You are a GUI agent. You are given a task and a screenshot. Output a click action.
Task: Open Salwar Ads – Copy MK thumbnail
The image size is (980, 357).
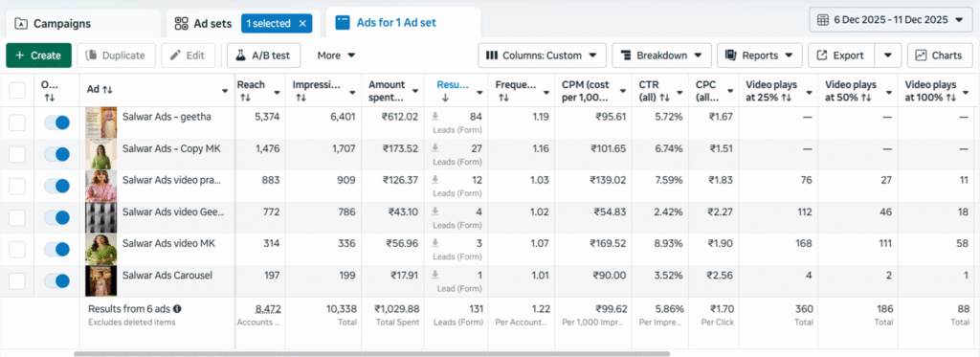(x=101, y=154)
